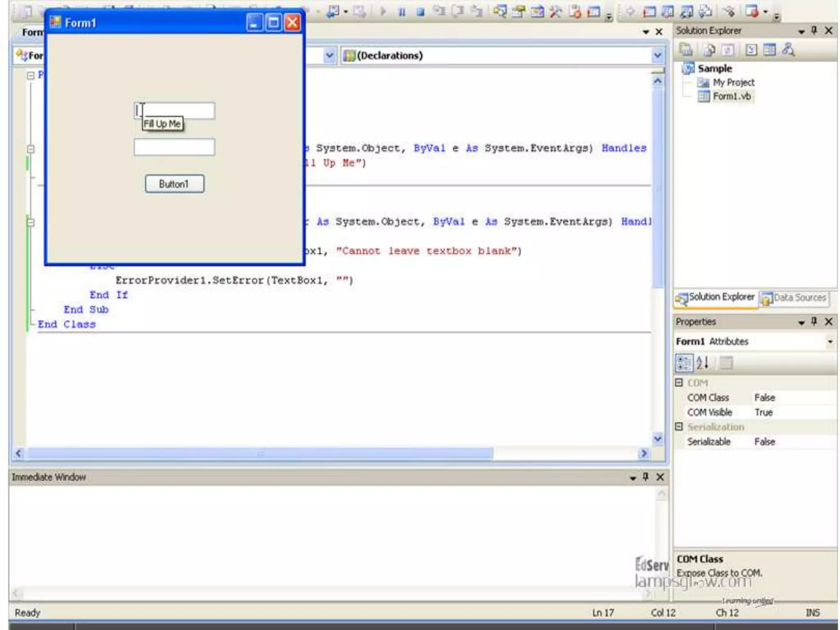Click the Property Pages icon in Properties
Viewport: 840px width, 630px height.
click(726, 363)
